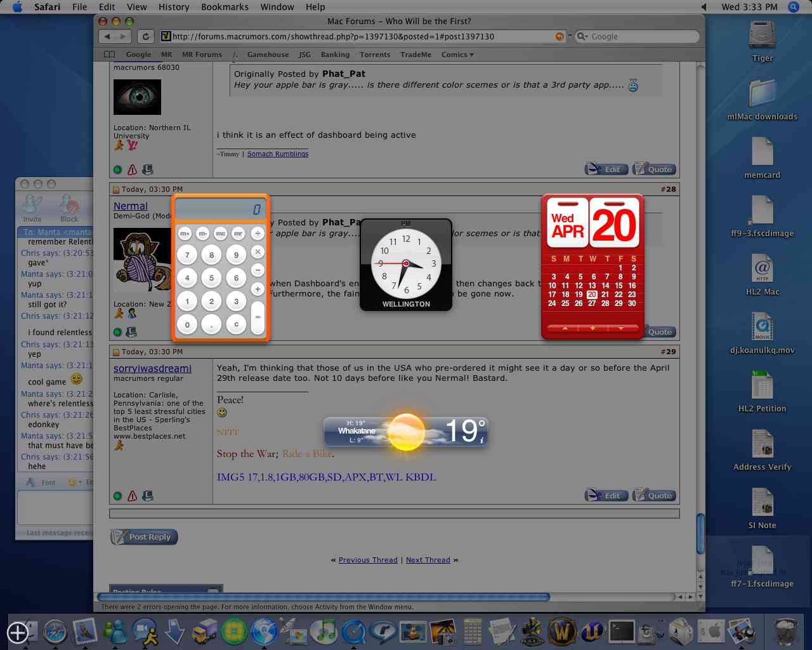Click the orange SnapBack icon in address bar

point(560,37)
